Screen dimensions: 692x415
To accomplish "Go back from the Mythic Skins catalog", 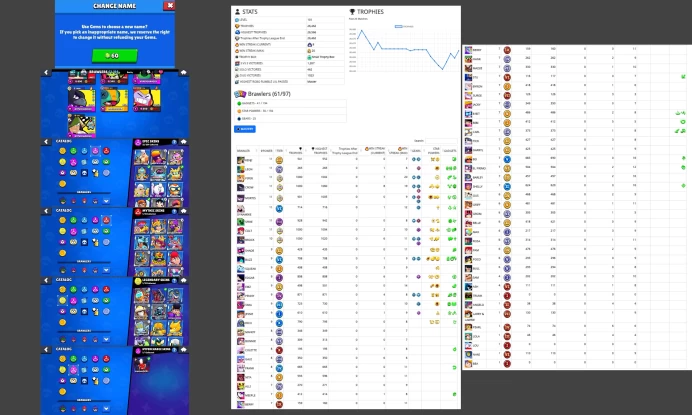I will (46, 211).
